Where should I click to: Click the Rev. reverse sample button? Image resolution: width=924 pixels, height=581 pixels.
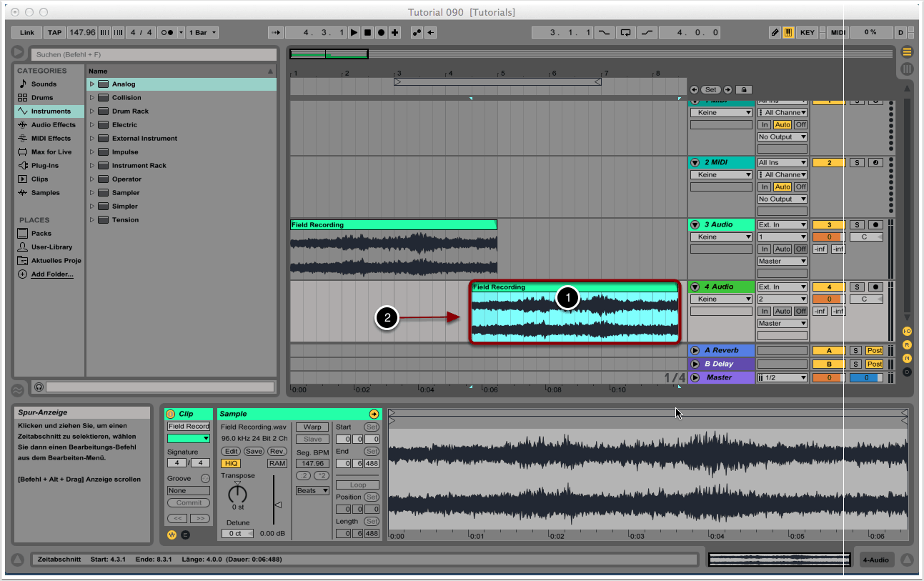[x=277, y=452]
